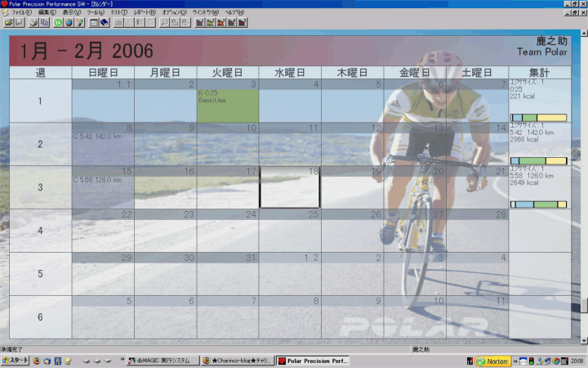The image size is (588, 368).
Task: Open the calendar view toolbar icon
Action: pyautogui.click(x=94, y=23)
